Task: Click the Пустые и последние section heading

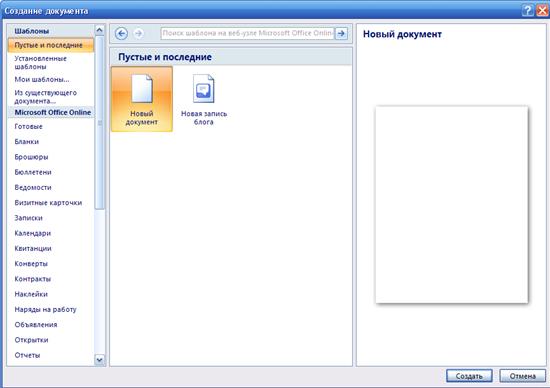Action: pyautogui.click(x=165, y=57)
